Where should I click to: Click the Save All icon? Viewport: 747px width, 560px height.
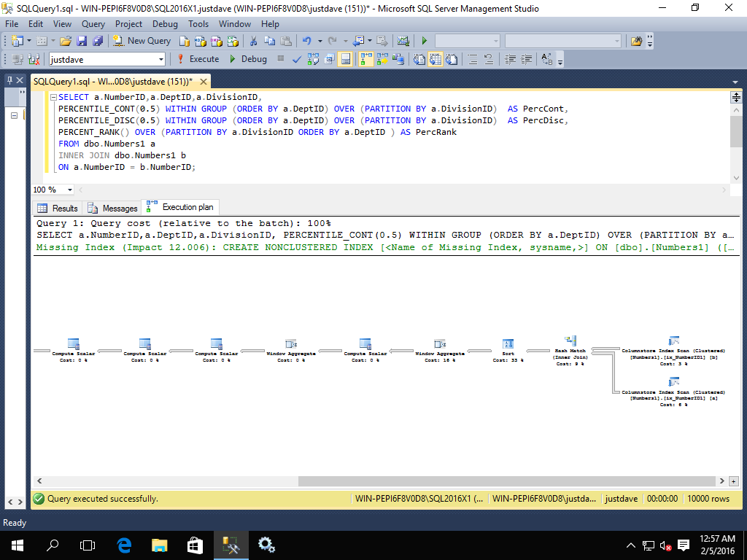98,41
